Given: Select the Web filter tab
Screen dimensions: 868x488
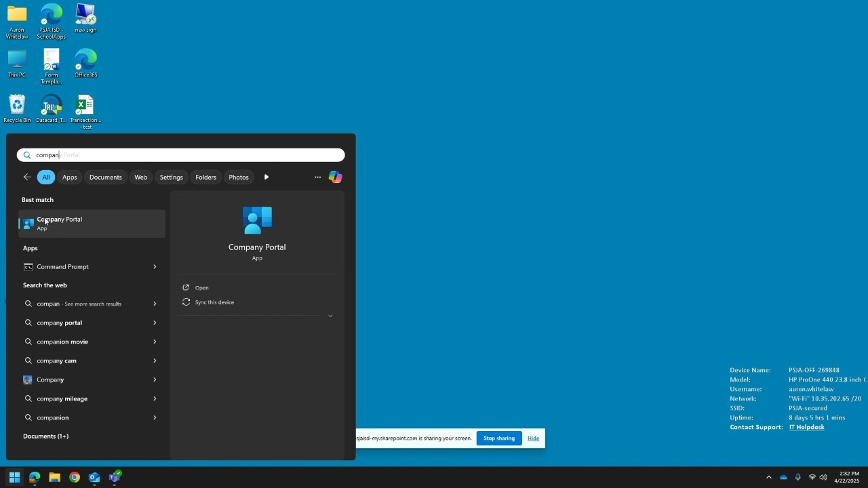Looking at the screenshot, I should pos(141,177).
